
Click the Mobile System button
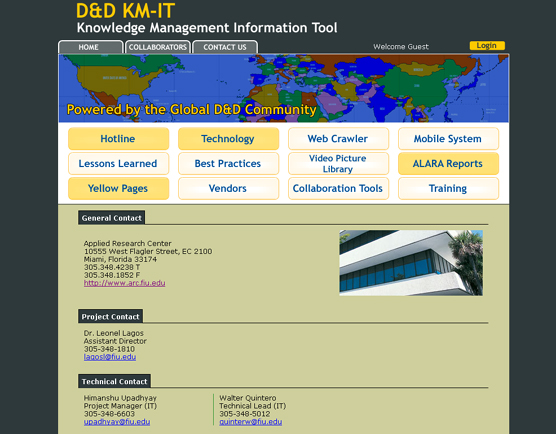tap(448, 139)
